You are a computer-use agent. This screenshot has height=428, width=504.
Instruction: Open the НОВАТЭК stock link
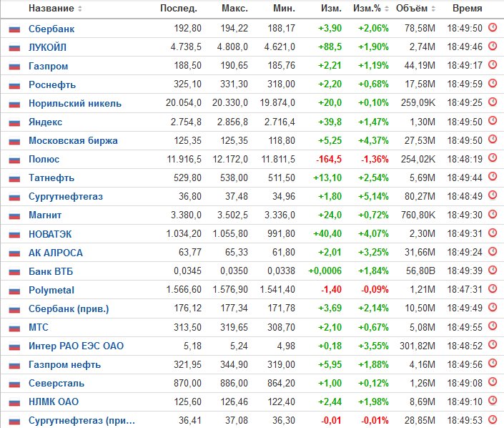(50, 234)
